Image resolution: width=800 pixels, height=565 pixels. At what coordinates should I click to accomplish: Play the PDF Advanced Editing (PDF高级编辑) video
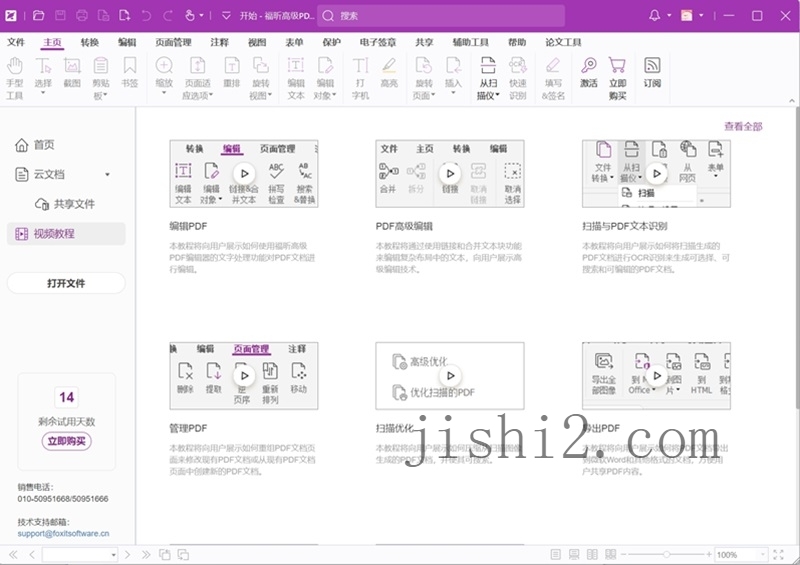[450, 174]
